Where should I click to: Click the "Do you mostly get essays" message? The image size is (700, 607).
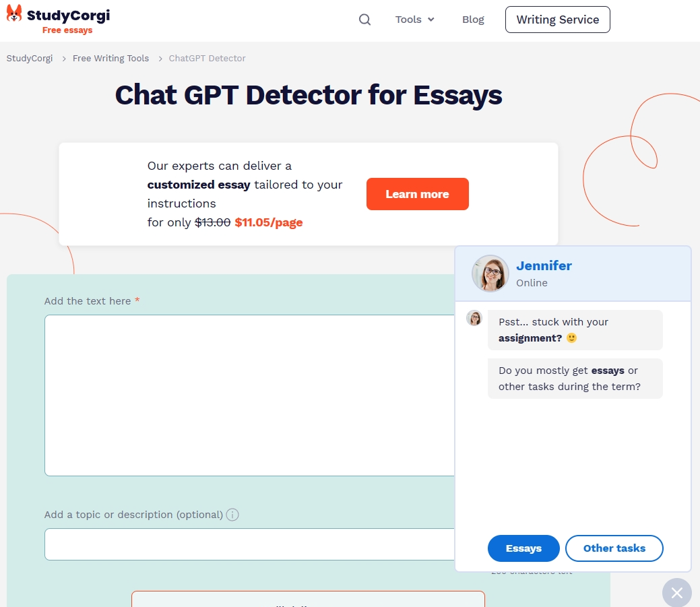(575, 379)
